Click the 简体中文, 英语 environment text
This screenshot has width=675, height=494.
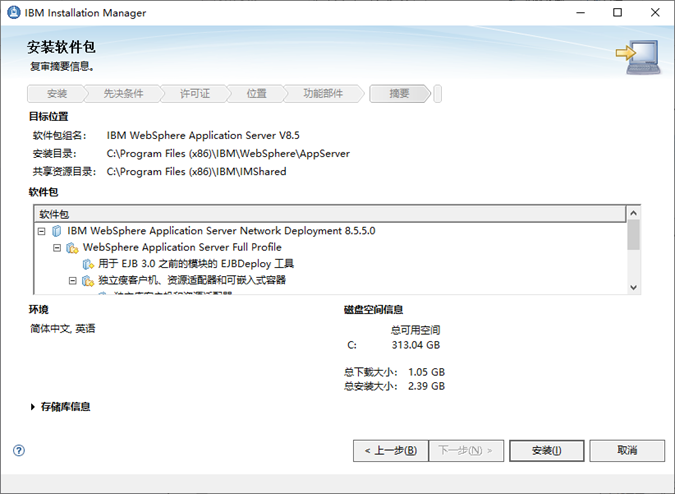[62, 329]
